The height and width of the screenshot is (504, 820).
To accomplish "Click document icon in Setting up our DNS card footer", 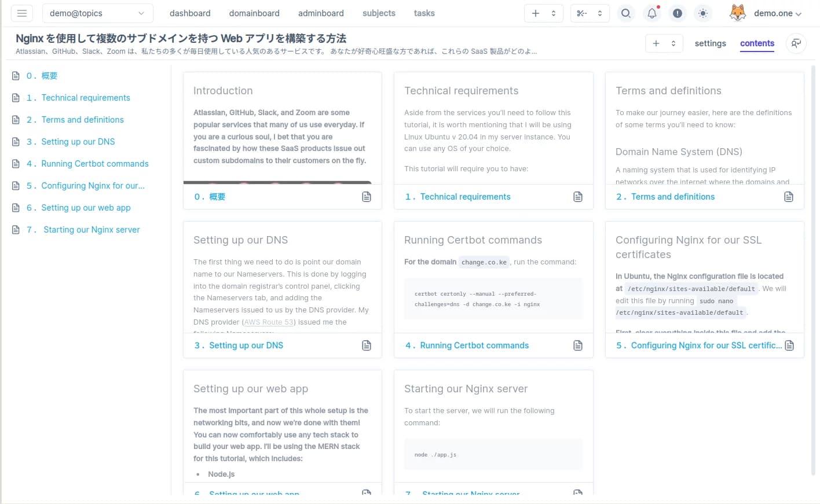I will point(367,345).
